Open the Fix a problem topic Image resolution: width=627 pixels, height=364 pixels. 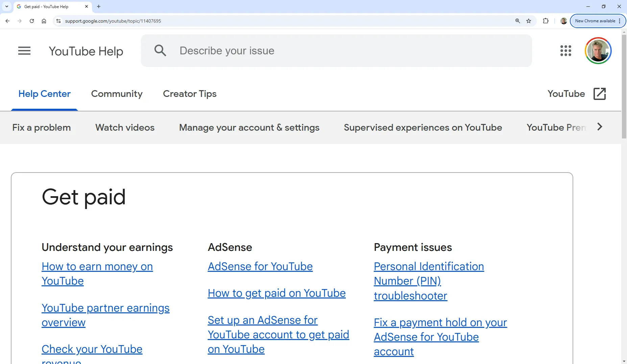(x=42, y=128)
